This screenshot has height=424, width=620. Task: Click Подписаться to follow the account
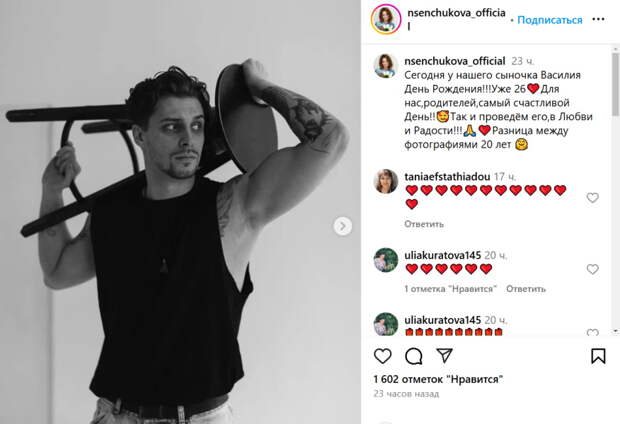click(550, 20)
